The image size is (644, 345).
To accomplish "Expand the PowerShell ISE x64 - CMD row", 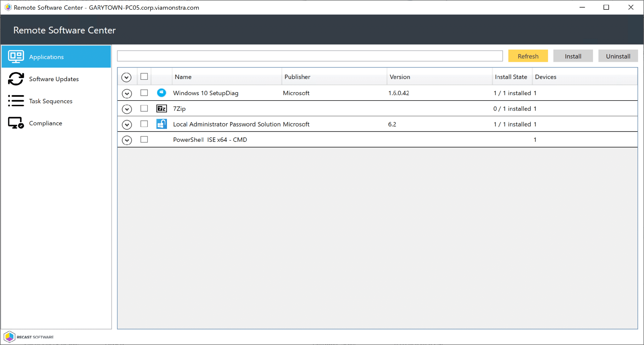I will coord(127,140).
